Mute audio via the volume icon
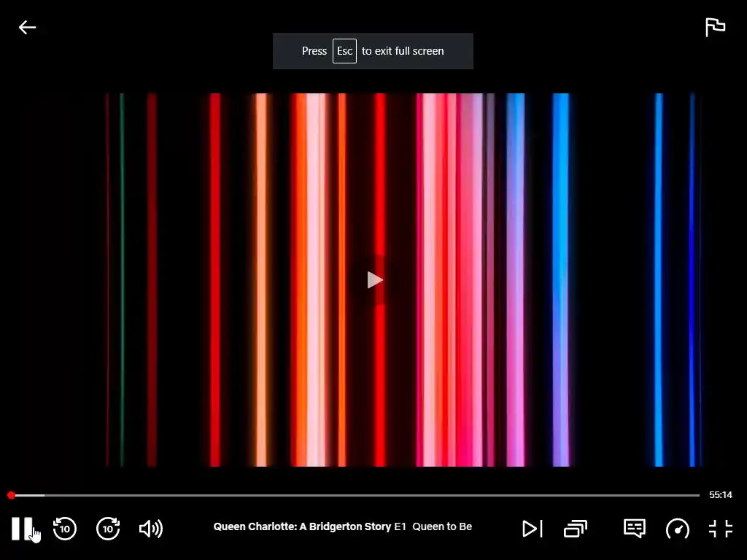This screenshot has height=560, width=747. (150, 529)
